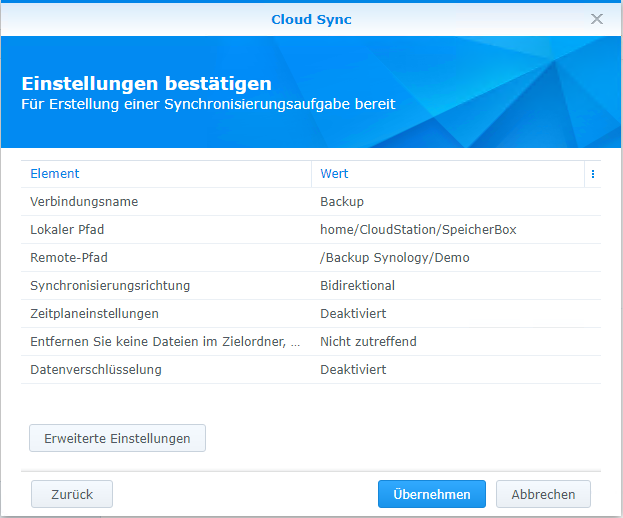Click the /Backup Synology/Demo value

(x=394, y=258)
